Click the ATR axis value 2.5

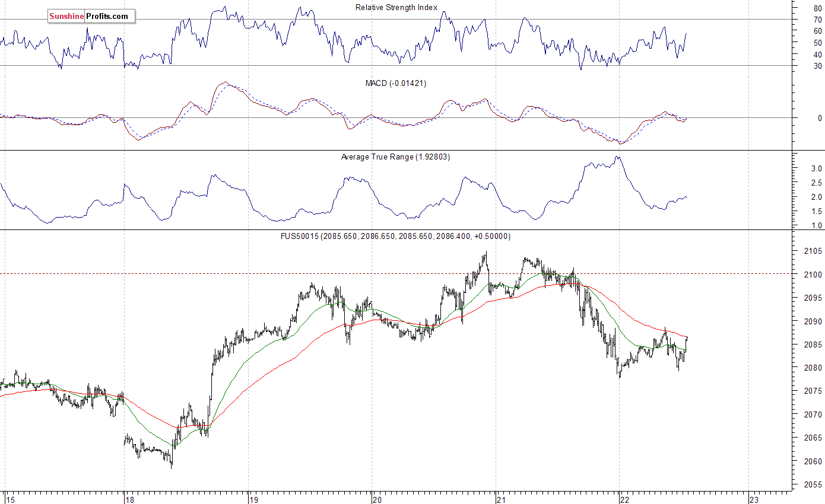[816, 183]
